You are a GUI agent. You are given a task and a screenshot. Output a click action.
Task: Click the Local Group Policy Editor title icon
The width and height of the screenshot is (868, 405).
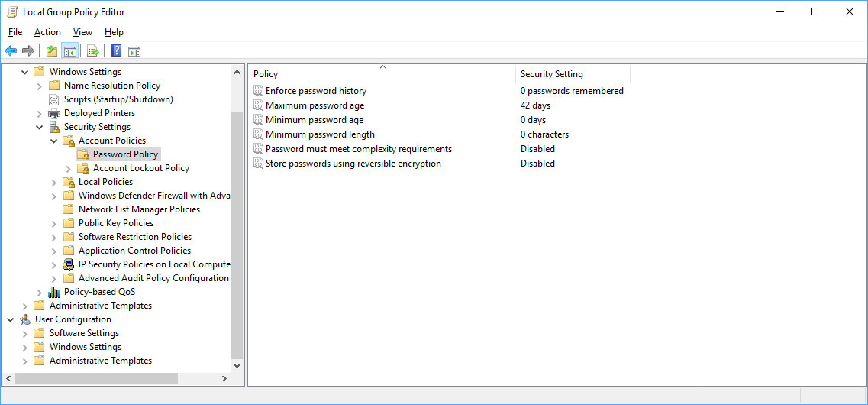(x=12, y=11)
